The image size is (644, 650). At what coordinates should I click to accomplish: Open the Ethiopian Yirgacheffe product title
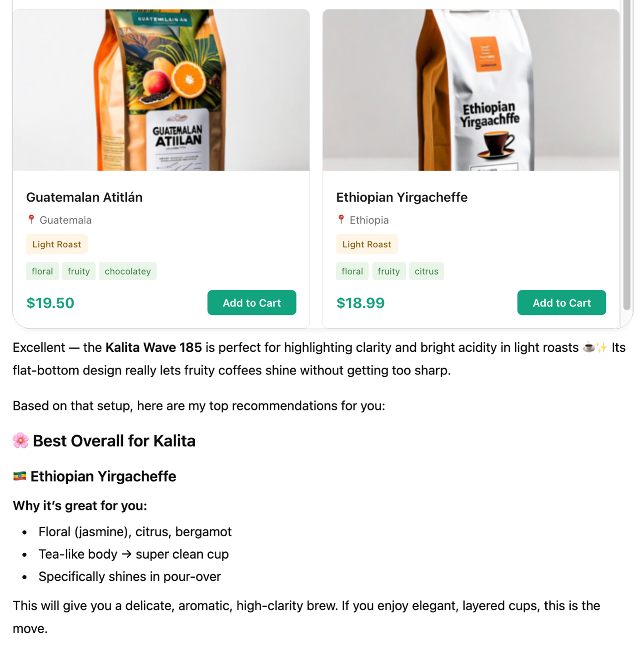click(402, 197)
